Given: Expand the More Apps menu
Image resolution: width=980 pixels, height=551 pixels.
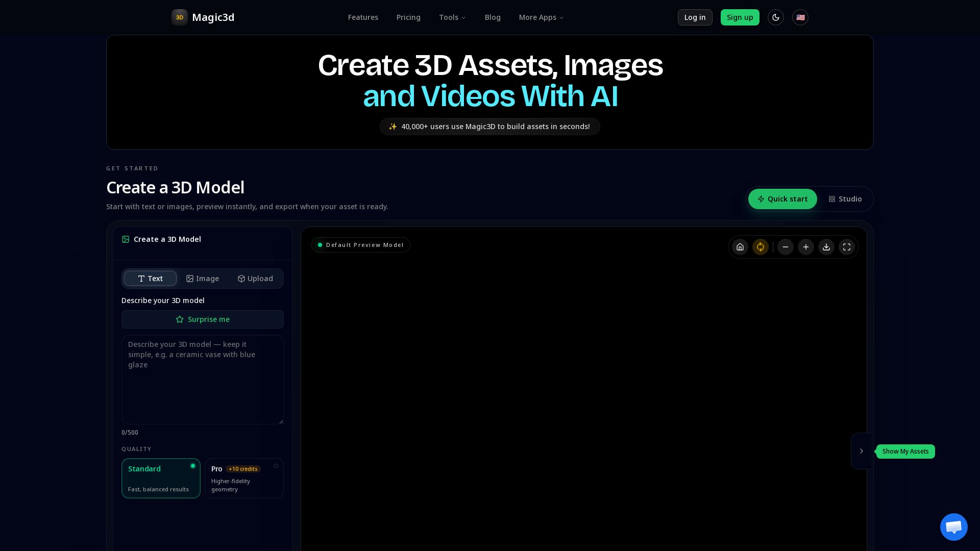Looking at the screenshot, I should (x=541, y=17).
